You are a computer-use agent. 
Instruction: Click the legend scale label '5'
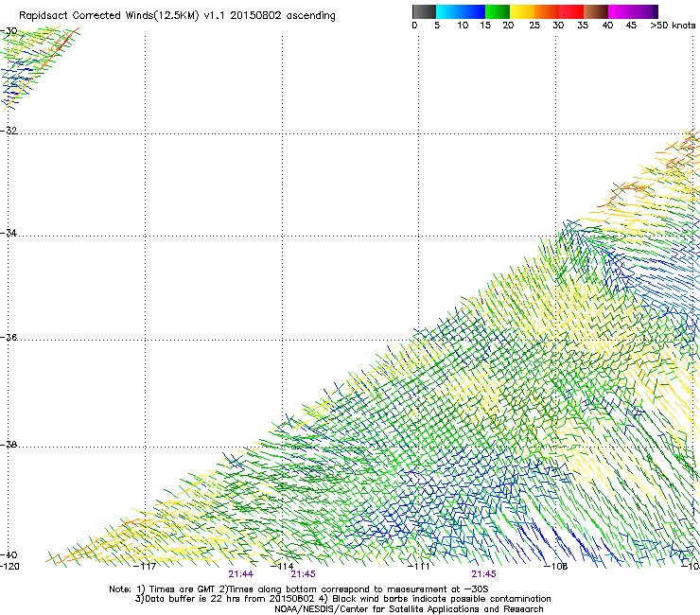click(437, 26)
